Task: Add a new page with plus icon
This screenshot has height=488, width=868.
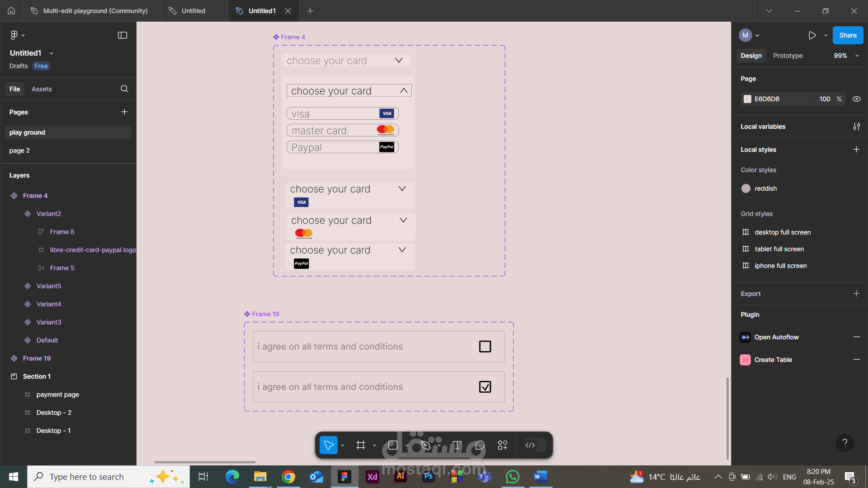Action: coord(124,112)
